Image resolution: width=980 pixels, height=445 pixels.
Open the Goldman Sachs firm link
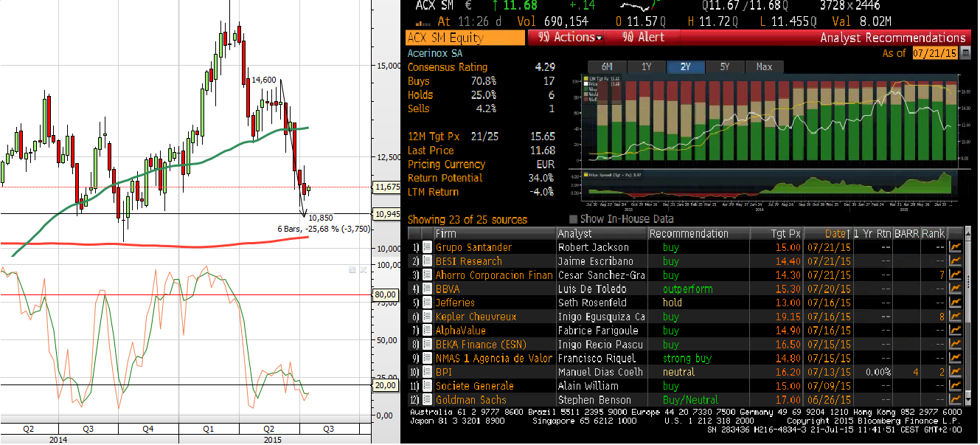click(x=470, y=400)
